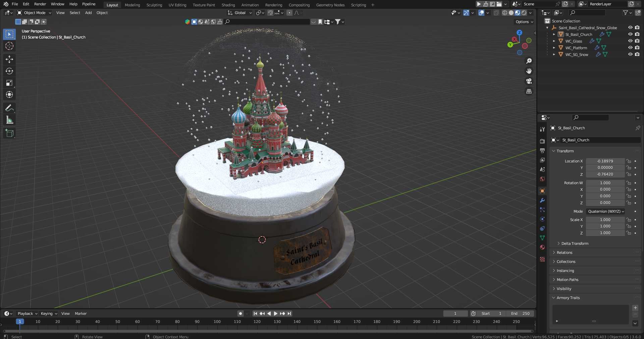Image resolution: width=644 pixels, height=339 pixels.
Task: Jump to the animation end frame
Action: pyautogui.click(x=289, y=314)
